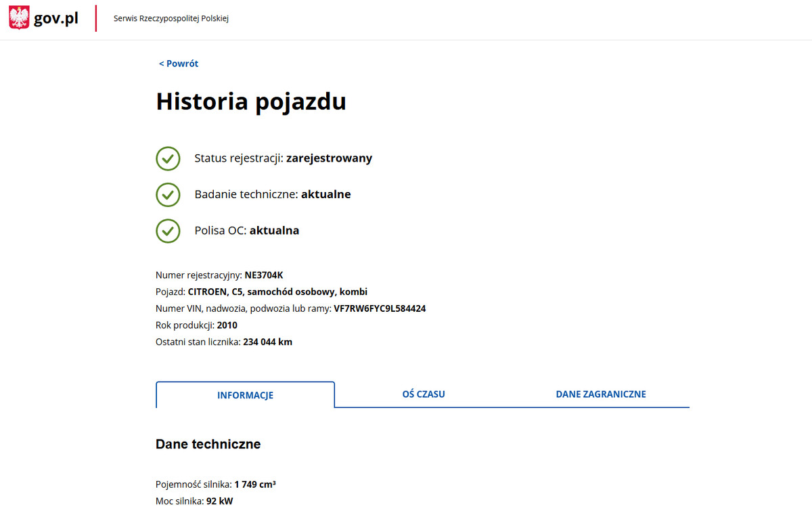Go back using the Powrót link
The width and height of the screenshot is (812, 506).
179,64
